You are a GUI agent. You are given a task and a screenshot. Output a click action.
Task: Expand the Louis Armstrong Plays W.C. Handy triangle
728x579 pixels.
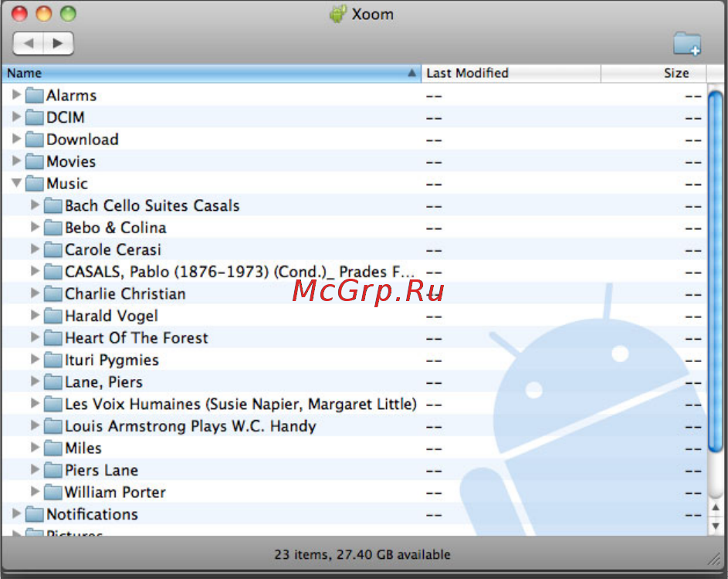35,425
